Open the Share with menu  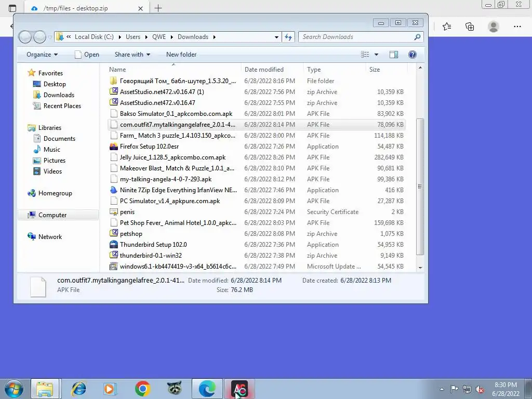coord(132,55)
